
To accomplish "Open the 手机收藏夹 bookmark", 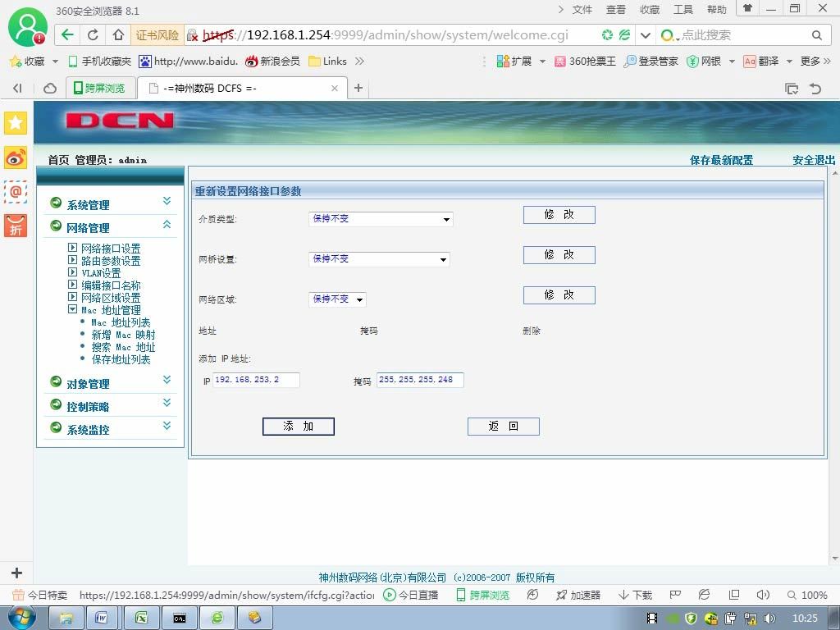I will tap(100, 62).
